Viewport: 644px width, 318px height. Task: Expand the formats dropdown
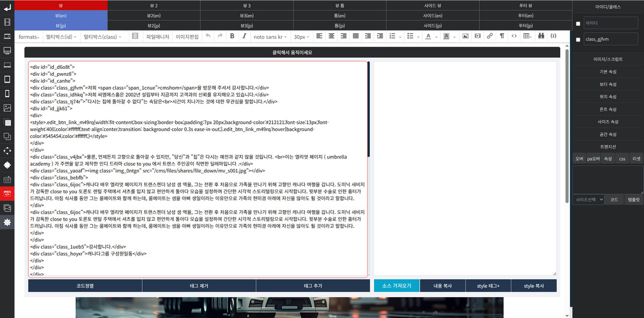point(29,37)
